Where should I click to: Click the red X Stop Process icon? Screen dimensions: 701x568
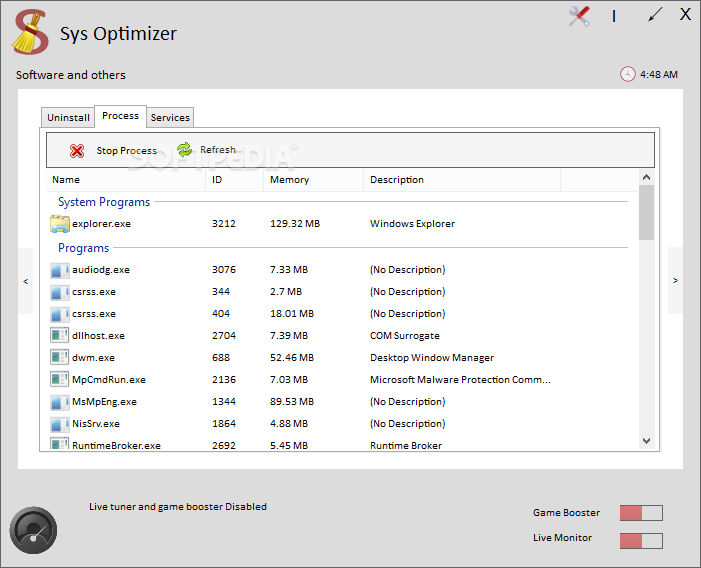(x=77, y=151)
